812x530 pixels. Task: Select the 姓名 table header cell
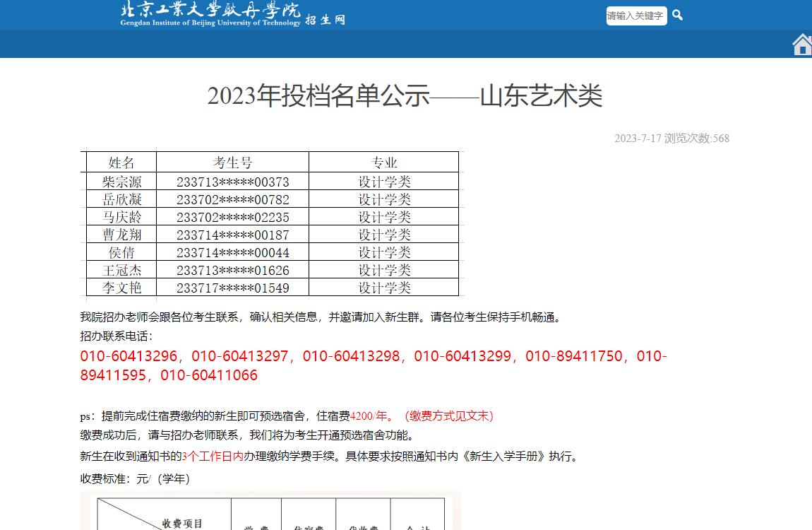click(x=121, y=162)
